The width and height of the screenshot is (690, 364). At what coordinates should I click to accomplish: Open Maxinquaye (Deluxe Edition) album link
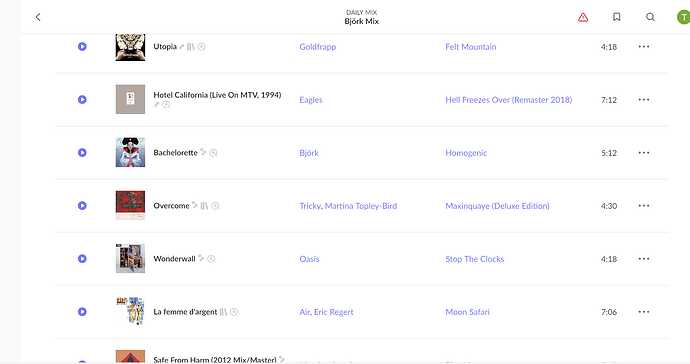497,206
